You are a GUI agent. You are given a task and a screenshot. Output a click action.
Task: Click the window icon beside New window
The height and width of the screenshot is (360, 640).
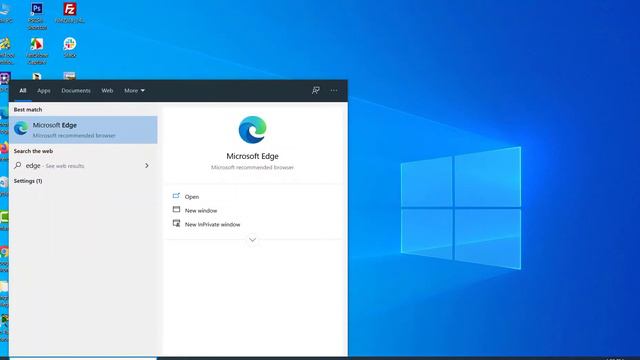click(176, 209)
